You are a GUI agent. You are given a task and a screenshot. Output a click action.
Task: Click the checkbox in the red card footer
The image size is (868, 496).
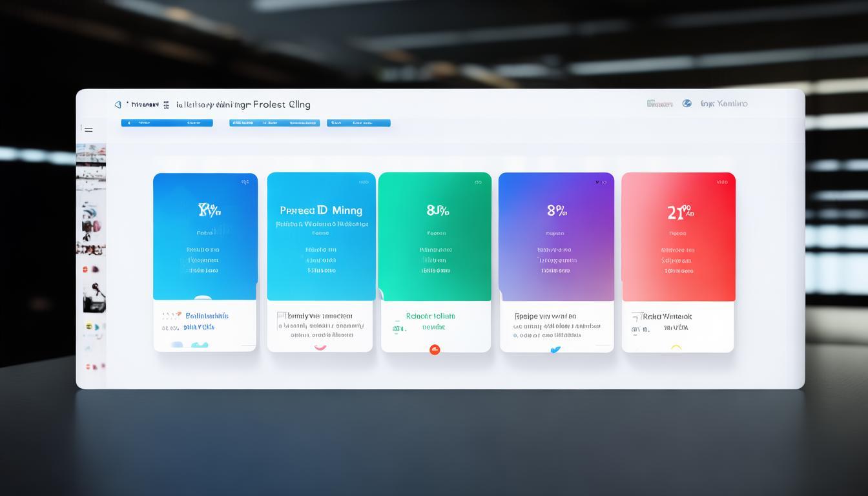click(x=635, y=316)
